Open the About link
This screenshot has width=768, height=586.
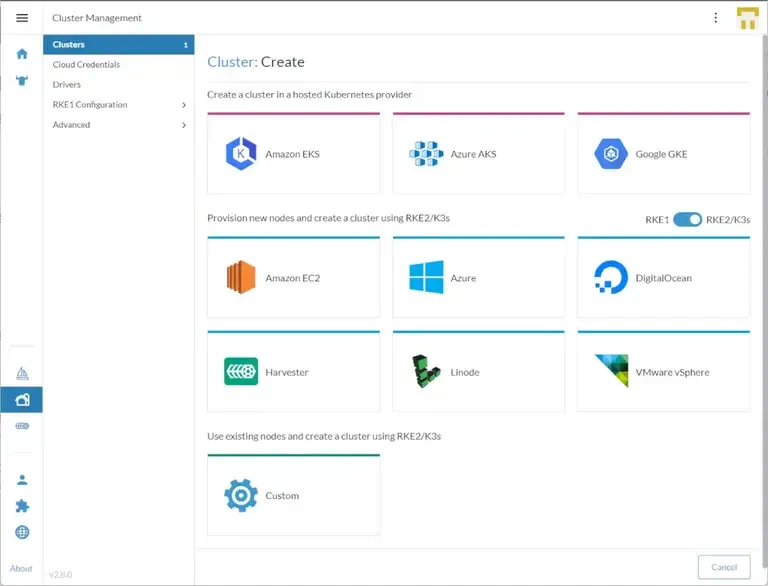tap(22, 569)
